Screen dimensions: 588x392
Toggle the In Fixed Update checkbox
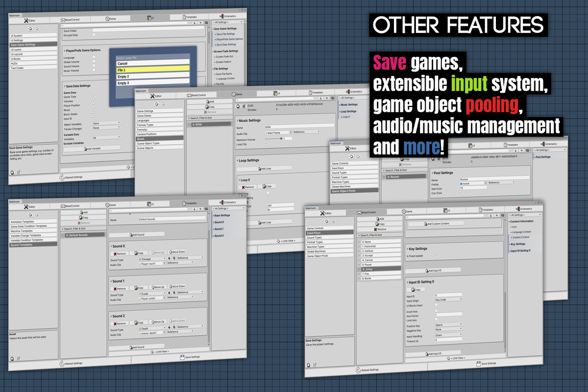point(436,256)
